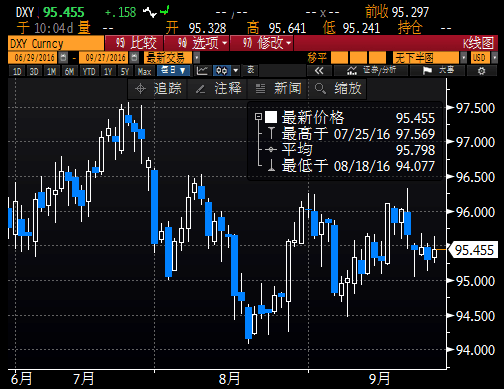Activate the 缩放 (Zoom) magnifier tool
The image size is (504, 389).
(337, 89)
